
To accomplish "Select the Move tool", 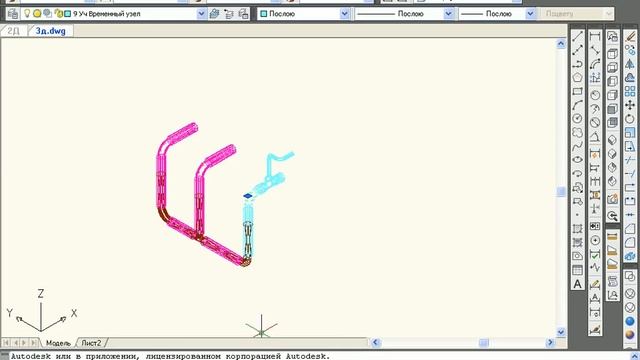I will (x=630, y=105).
